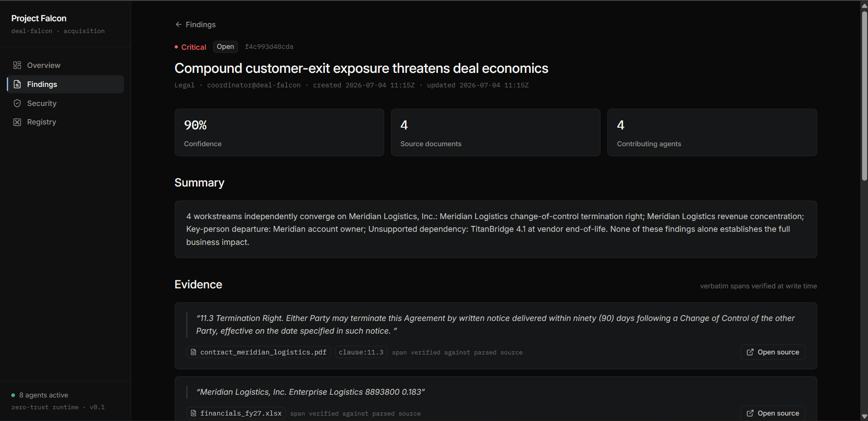This screenshot has height=421, width=868.
Task: Click the Project Falcon title
Action: (x=39, y=18)
